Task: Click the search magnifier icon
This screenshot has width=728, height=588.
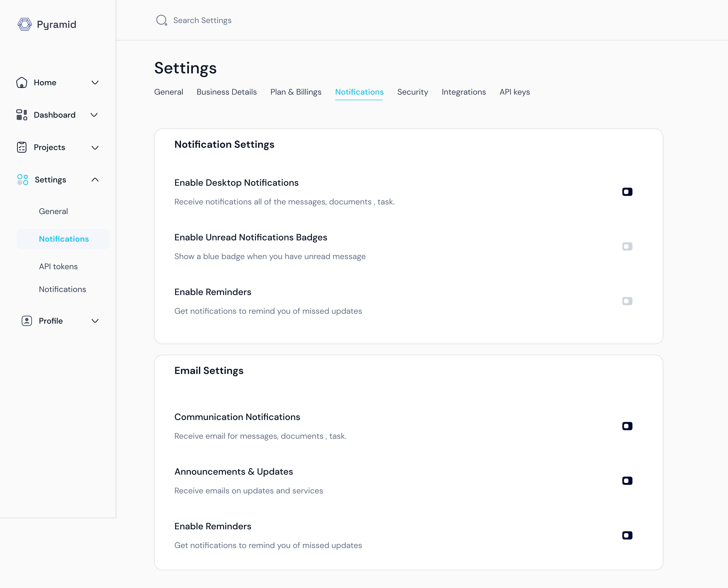Action: [161, 20]
